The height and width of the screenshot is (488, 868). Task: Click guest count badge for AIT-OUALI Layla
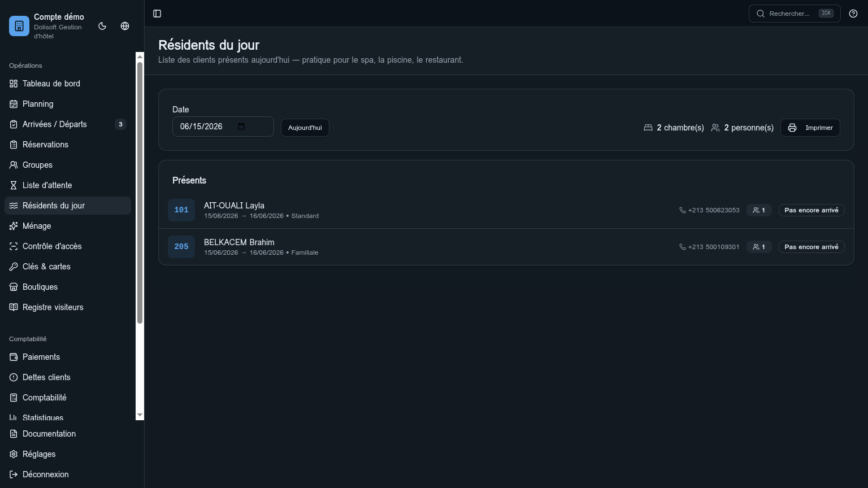(x=759, y=210)
